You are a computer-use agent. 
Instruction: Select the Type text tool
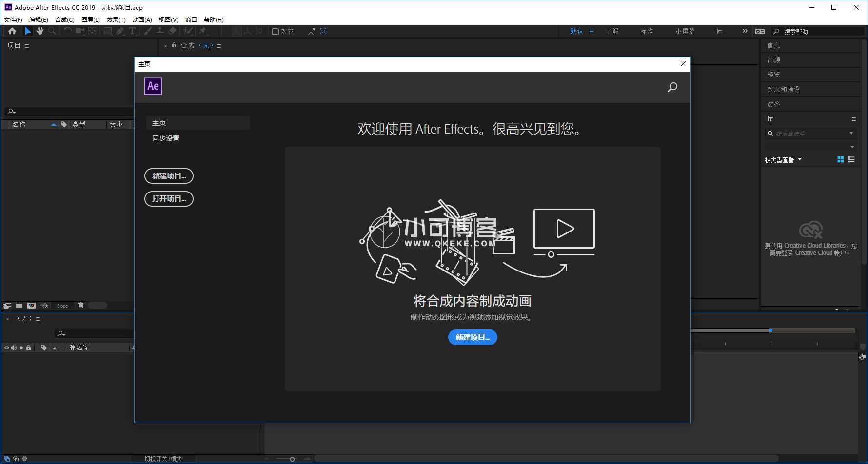132,31
